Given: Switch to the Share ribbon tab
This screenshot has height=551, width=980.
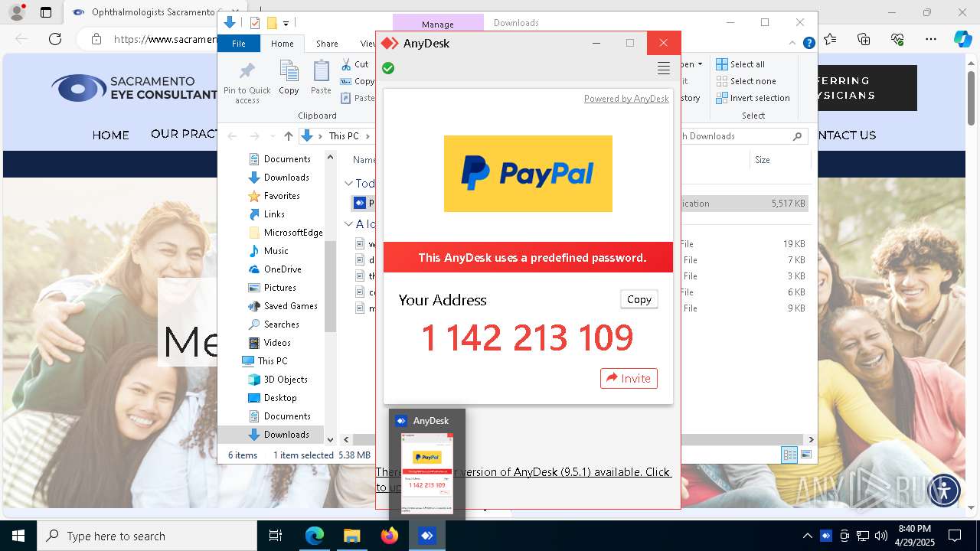Looking at the screenshot, I should (327, 44).
